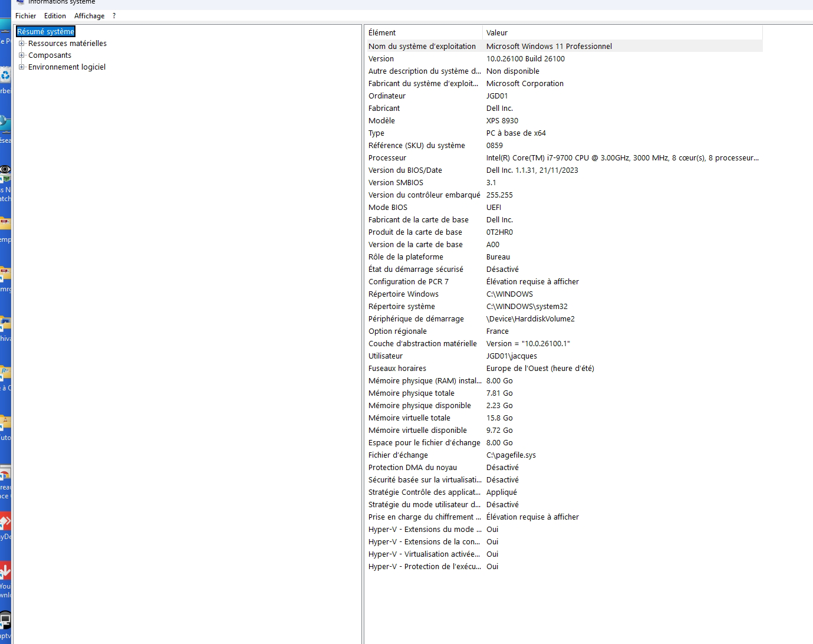Select the Mémoire physique totale row

[x=564, y=393]
